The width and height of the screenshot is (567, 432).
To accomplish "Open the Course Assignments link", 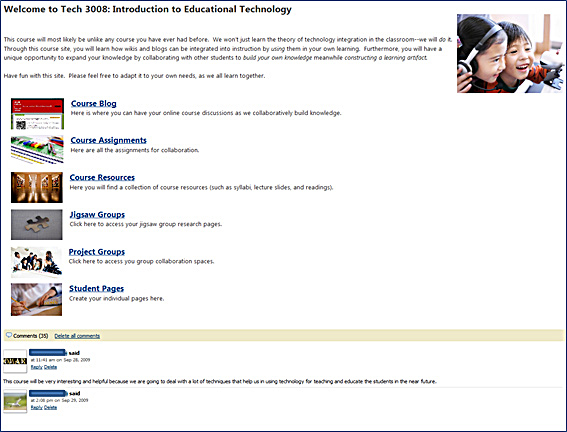I will pyautogui.click(x=108, y=140).
